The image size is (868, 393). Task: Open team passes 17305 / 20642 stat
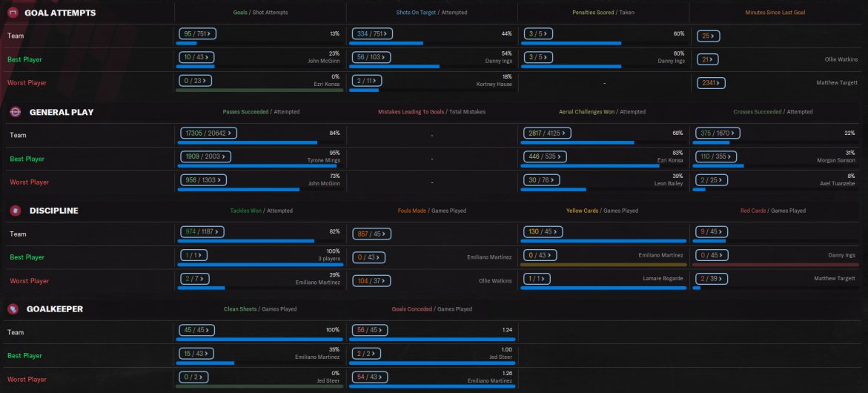(209, 133)
